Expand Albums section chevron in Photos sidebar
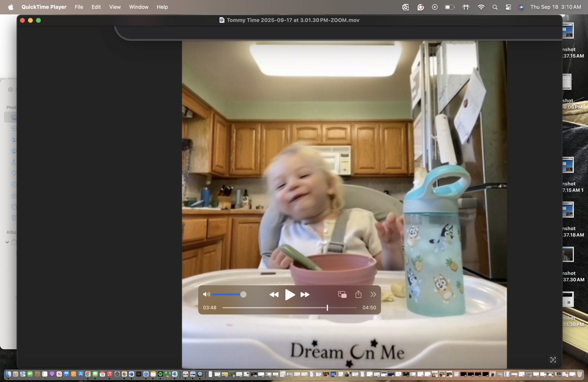 point(7,242)
